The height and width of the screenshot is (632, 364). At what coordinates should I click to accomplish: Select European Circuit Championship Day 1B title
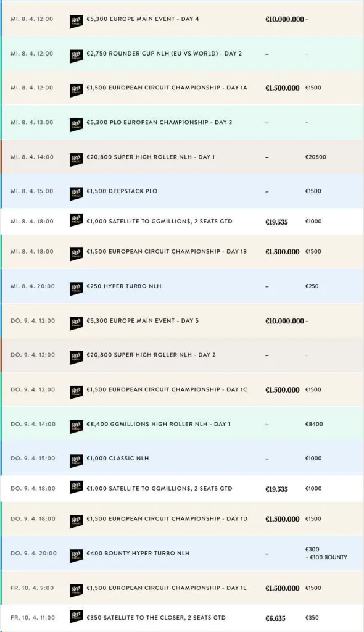point(167,252)
